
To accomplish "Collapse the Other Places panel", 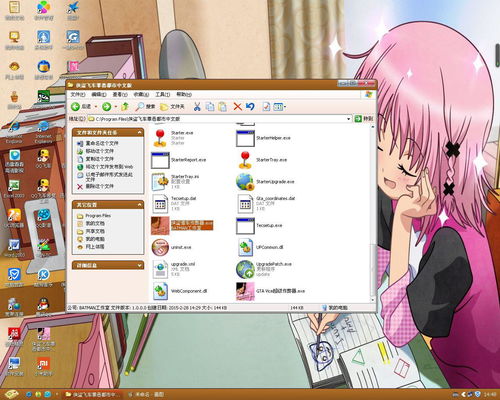I will pyautogui.click(x=139, y=205).
